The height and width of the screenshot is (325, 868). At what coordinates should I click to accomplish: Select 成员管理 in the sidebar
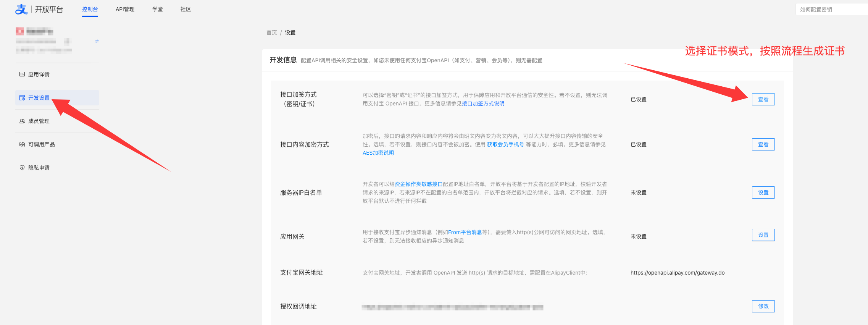pos(57,121)
